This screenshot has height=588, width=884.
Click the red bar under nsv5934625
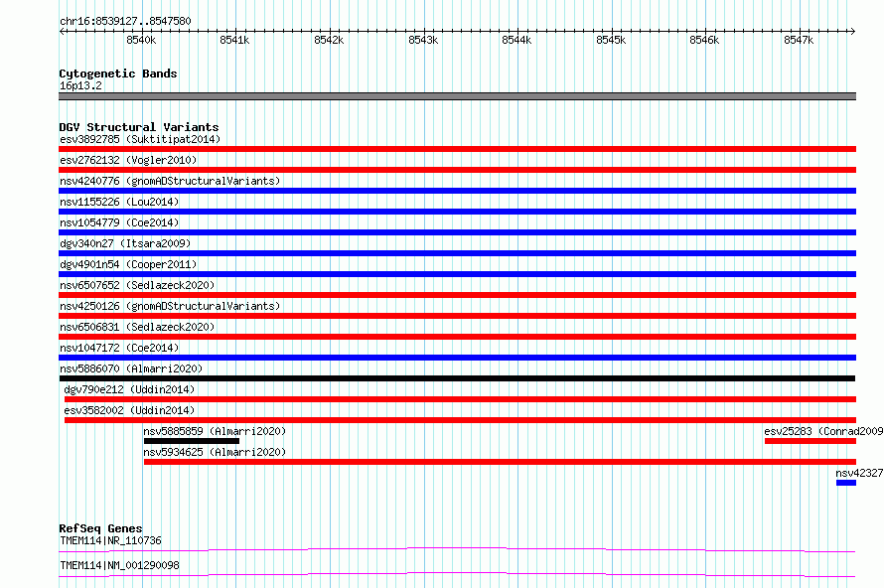[500, 462]
